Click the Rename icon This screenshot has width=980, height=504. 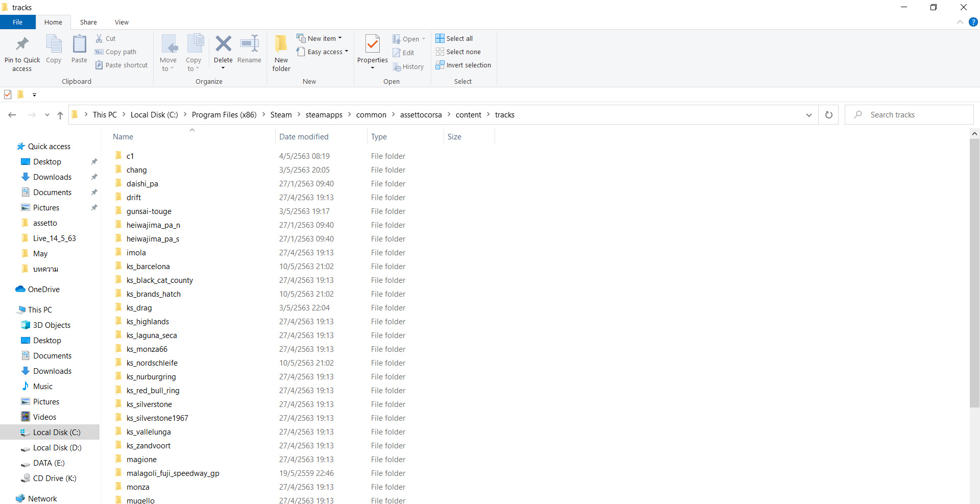coord(250,44)
